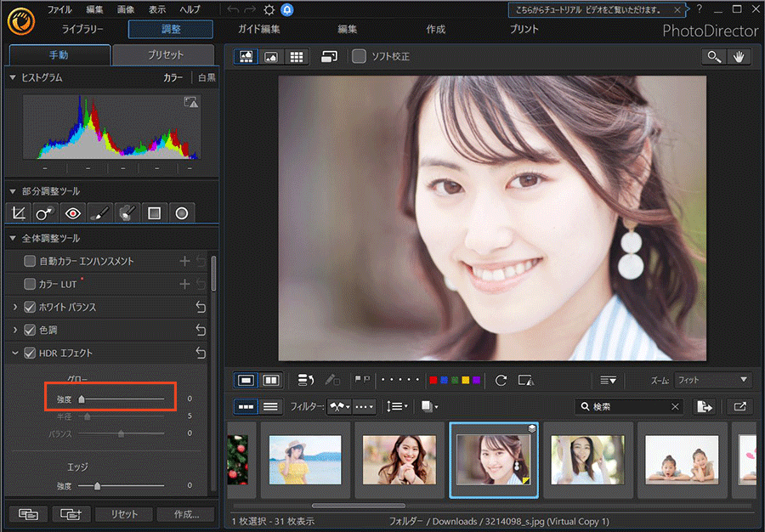Open preferences with the gear icon

[x=269, y=9]
